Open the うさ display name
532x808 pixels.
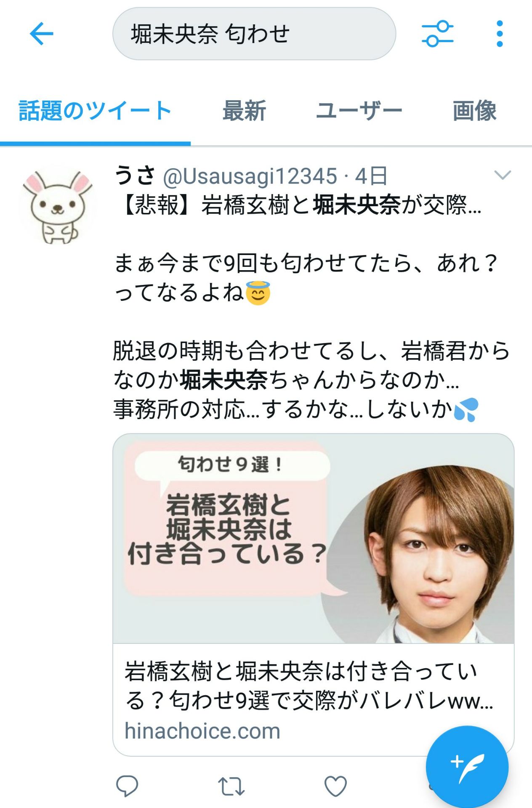point(135,175)
